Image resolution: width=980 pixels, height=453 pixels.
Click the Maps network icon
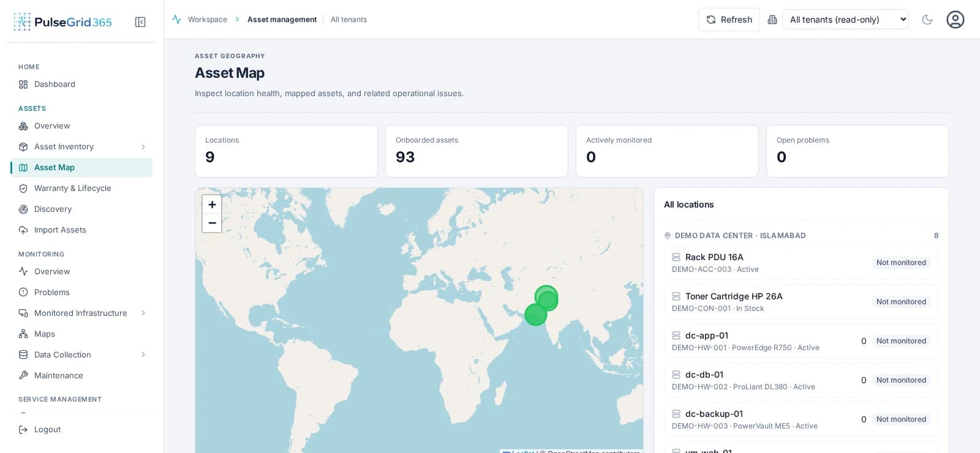pos(23,334)
